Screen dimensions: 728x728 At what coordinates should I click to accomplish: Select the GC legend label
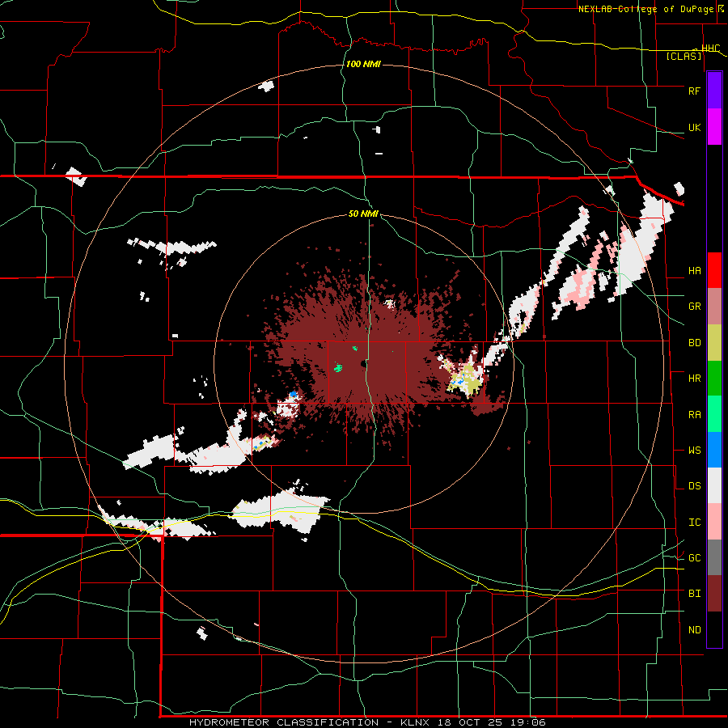[694, 557]
